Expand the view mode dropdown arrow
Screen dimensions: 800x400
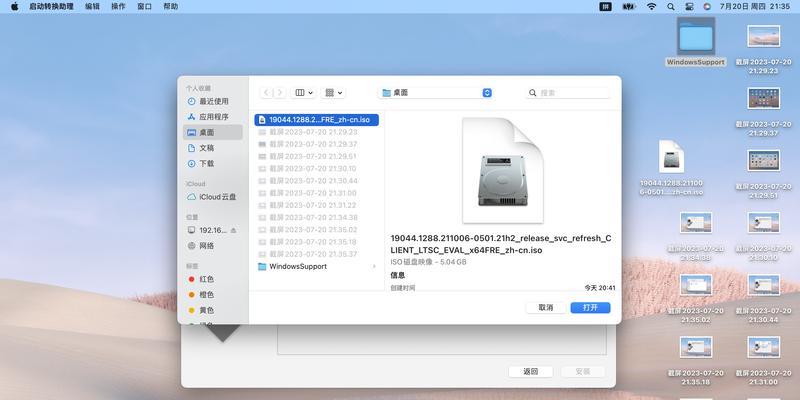click(310, 93)
